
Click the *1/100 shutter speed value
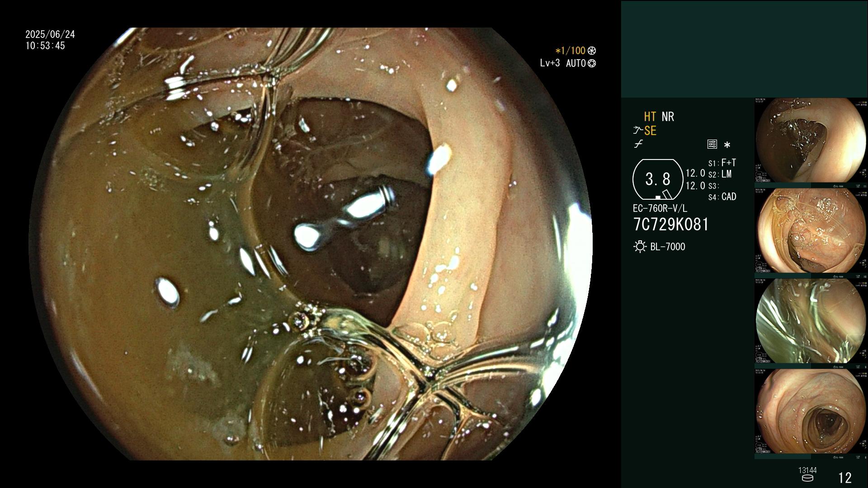[570, 51]
